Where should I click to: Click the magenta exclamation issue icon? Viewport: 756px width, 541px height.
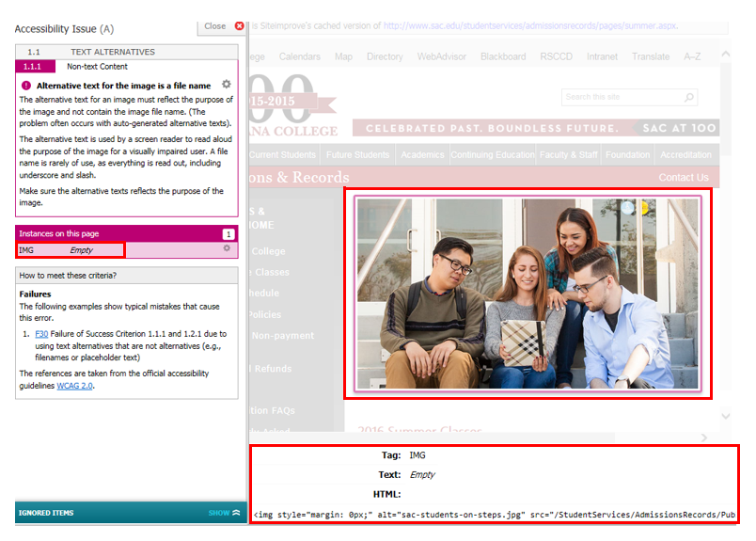click(x=26, y=86)
